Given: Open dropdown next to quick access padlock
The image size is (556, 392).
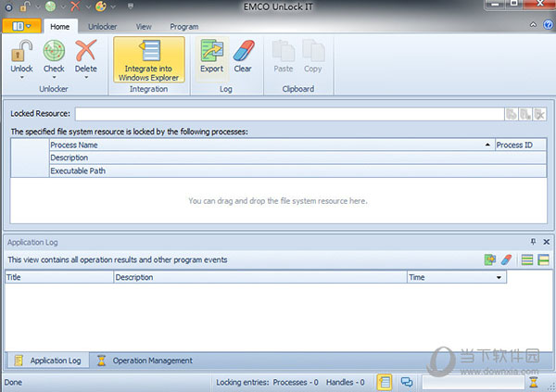Looking at the screenshot, I should click(38, 6).
